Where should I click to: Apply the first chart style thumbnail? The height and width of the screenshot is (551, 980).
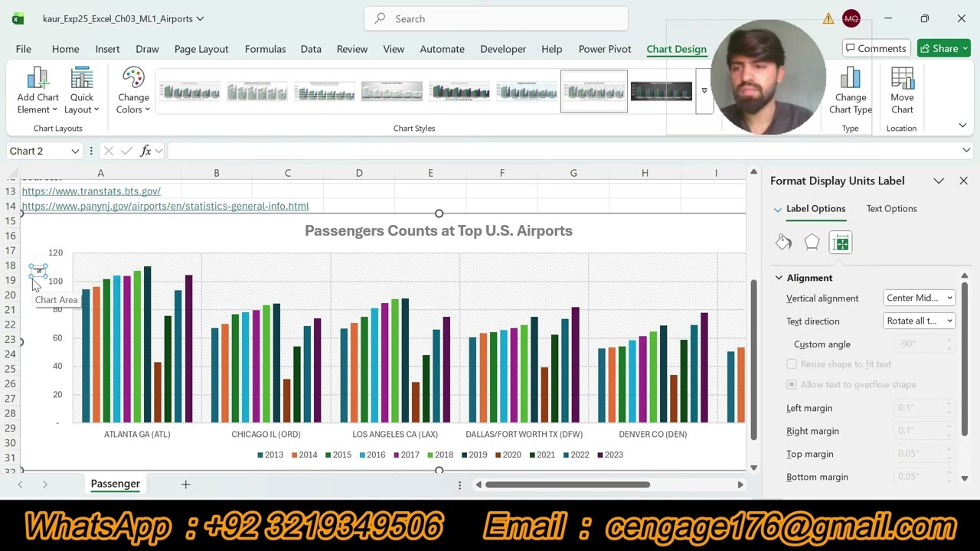pos(190,91)
